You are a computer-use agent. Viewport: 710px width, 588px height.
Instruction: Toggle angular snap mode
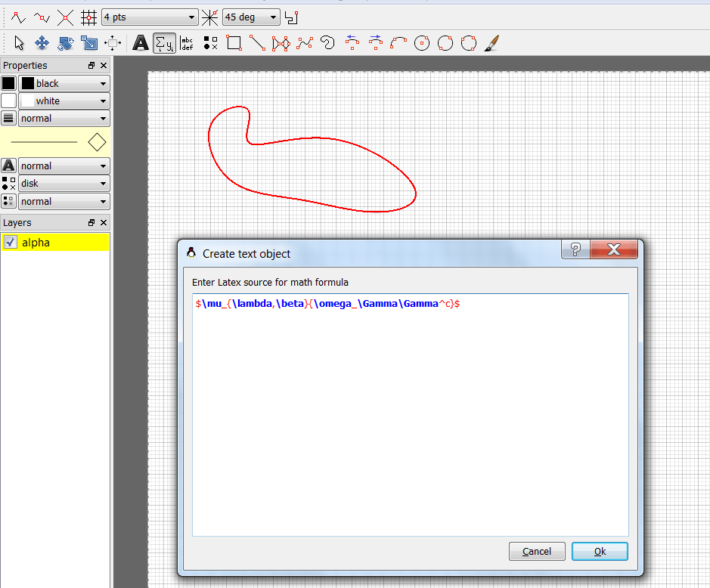pos(209,17)
